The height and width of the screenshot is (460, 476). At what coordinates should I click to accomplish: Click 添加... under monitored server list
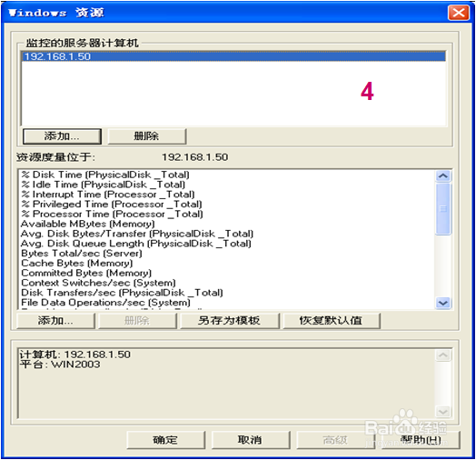62,136
